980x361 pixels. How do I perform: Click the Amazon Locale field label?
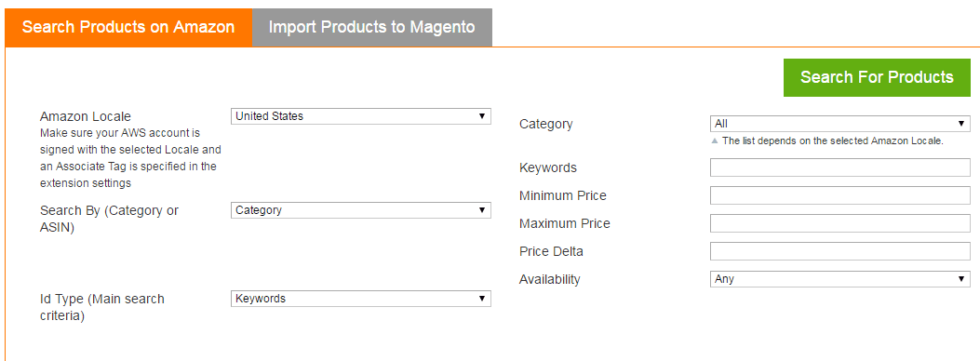coord(86,116)
